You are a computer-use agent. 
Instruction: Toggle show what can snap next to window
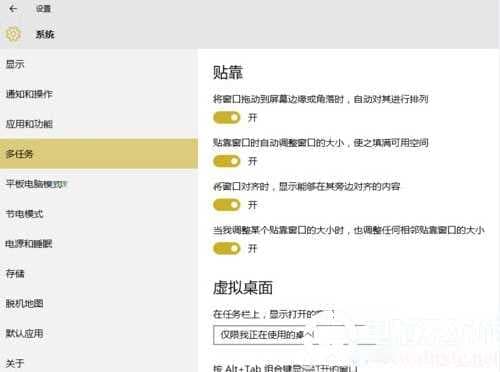[x=226, y=205]
